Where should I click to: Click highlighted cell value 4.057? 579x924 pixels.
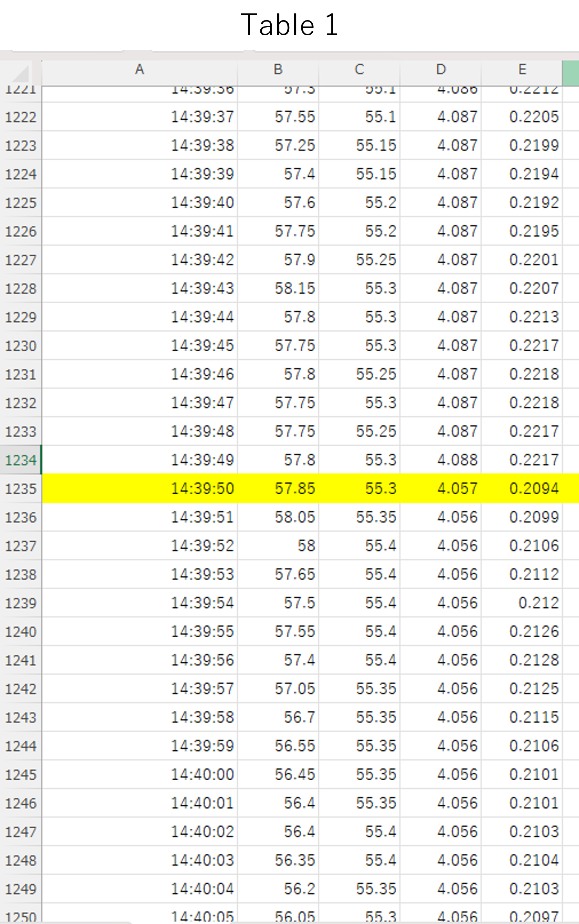[x=441, y=488]
